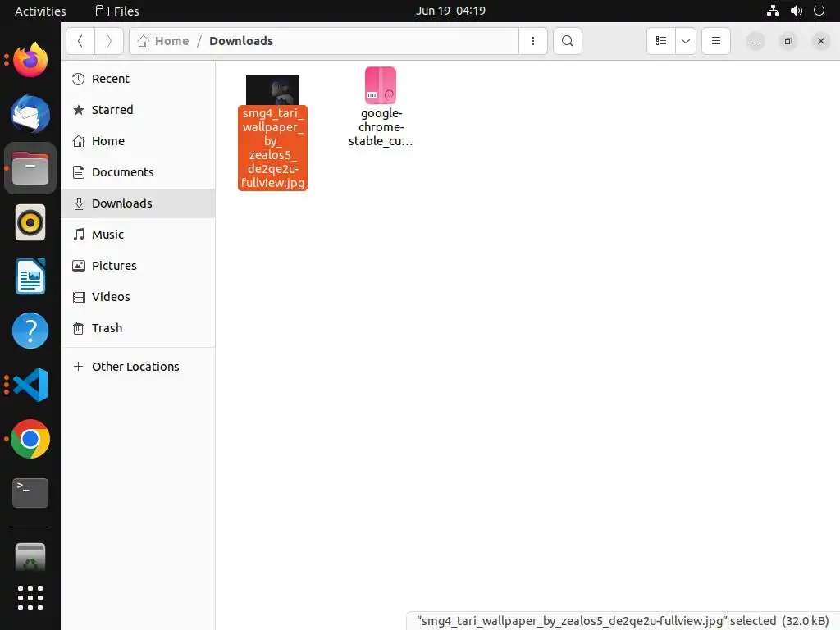Open Help from the dock
This screenshot has width=840, height=630.
[x=30, y=331]
